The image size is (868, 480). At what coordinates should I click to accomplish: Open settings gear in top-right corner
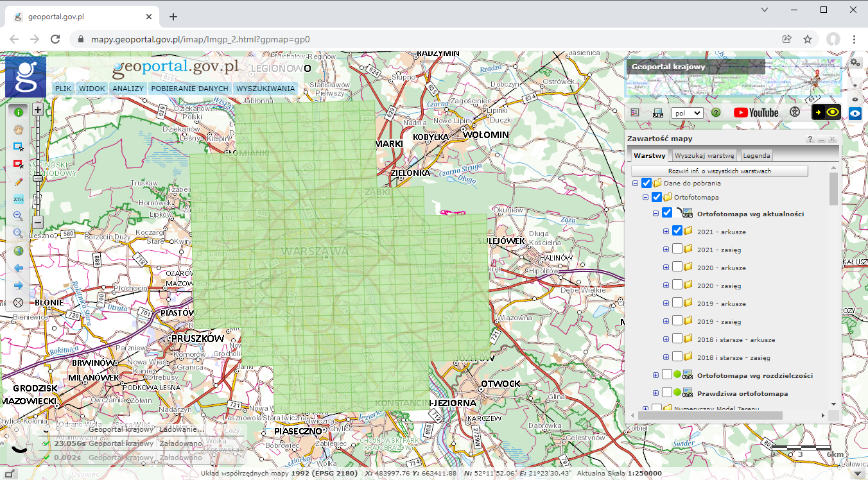[x=855, y=62]
